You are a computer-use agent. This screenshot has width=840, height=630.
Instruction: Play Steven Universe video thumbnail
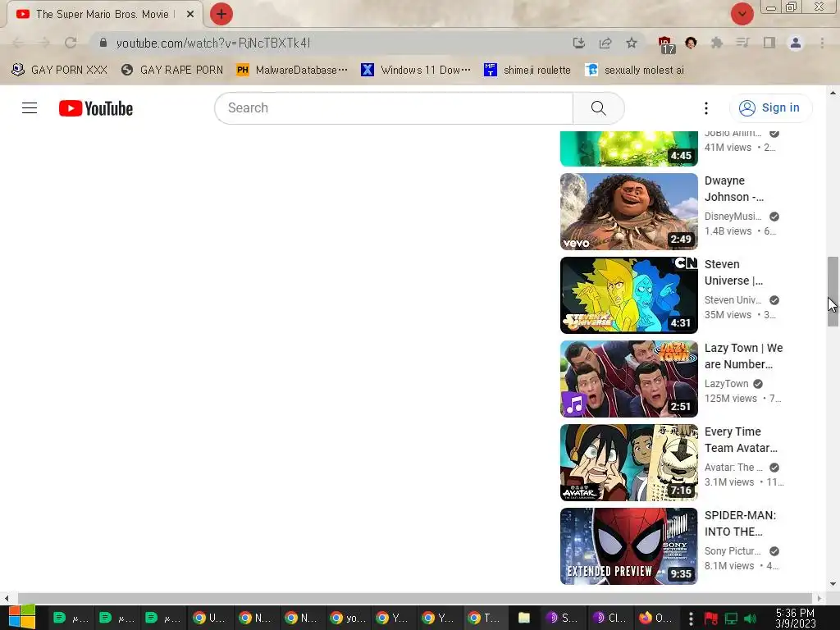click(x=629, y=295)
